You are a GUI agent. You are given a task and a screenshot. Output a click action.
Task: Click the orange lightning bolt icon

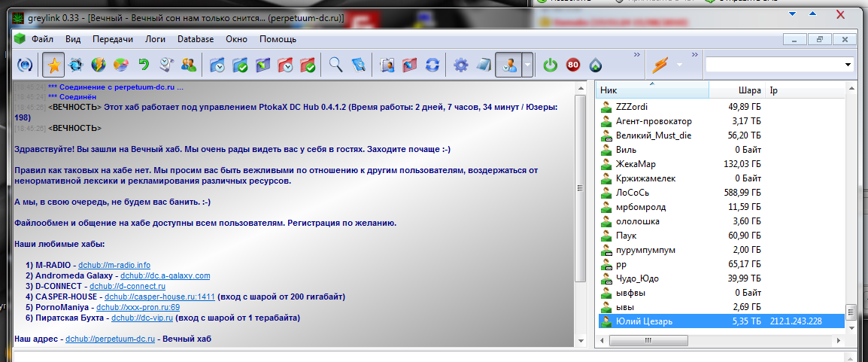[660, 65]
